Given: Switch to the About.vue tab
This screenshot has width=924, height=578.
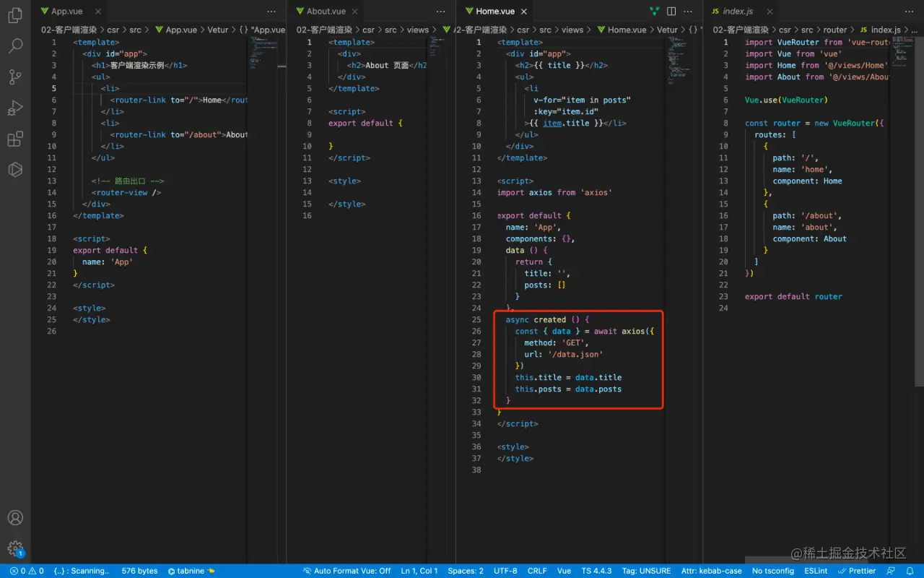Looking at the screenshot, I should tap(326, 12).
